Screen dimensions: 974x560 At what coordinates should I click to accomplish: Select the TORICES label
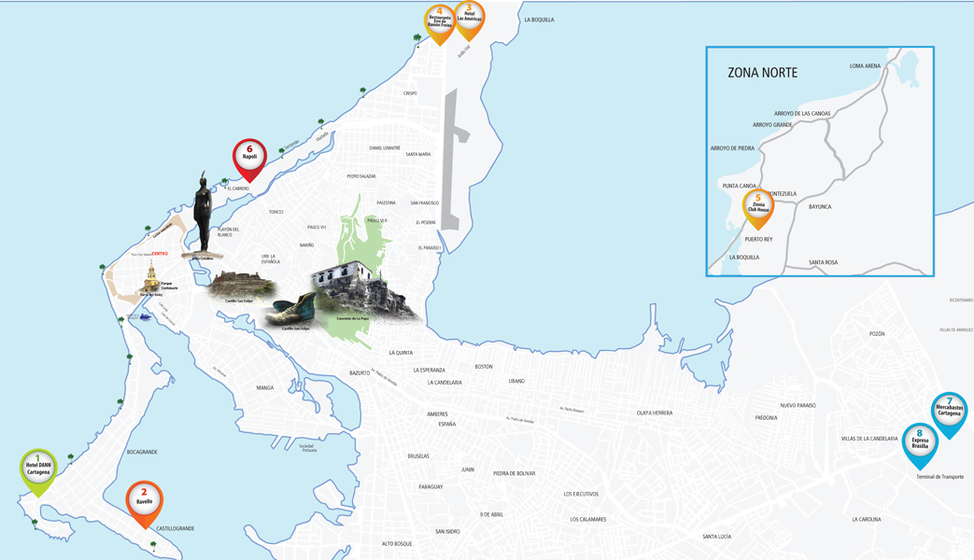pos(276,212)
